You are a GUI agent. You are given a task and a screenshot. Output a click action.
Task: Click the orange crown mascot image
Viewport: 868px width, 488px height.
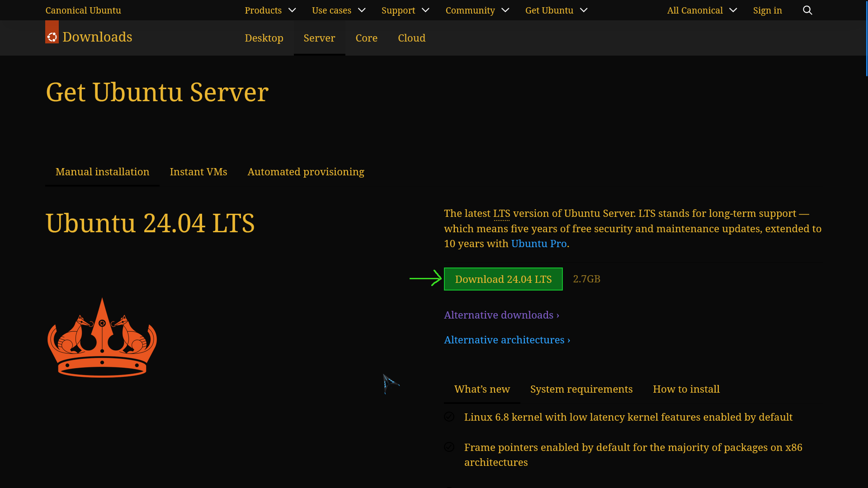pos(102,338)
